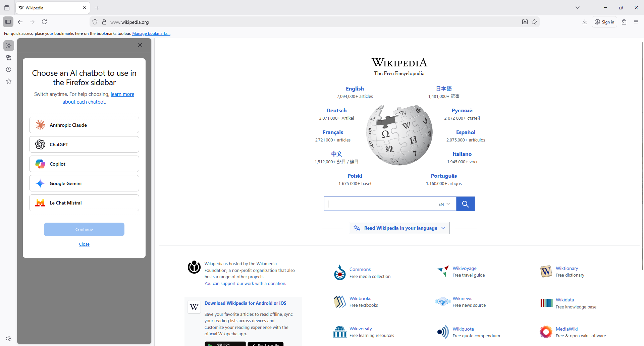Switch to the Wikipedia tab
This screenshot has width=644, height=346.
pyautogui.click(x=50, y=8)
